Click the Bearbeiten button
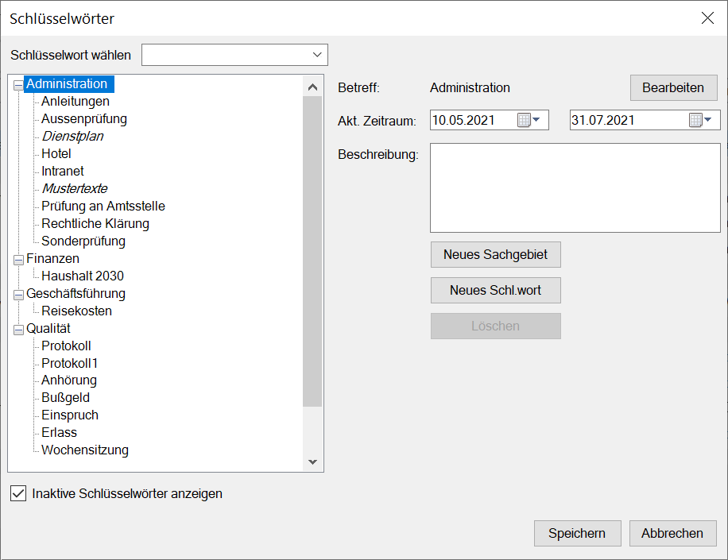The height and width of the screenshot is (560, 728). tap(673, 88)
